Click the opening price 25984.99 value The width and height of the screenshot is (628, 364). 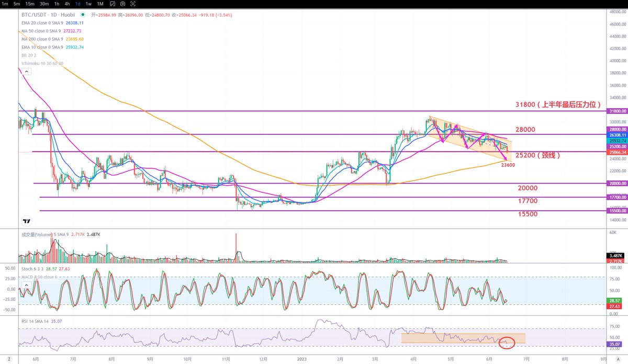tap(106, 16)
